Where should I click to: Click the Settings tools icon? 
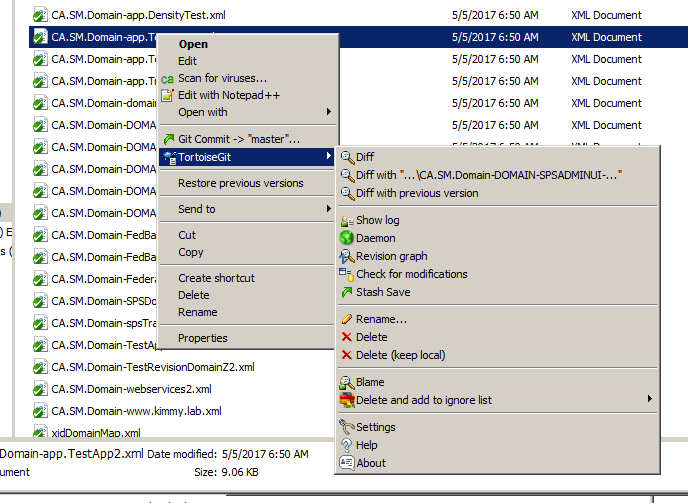[347, 427]
